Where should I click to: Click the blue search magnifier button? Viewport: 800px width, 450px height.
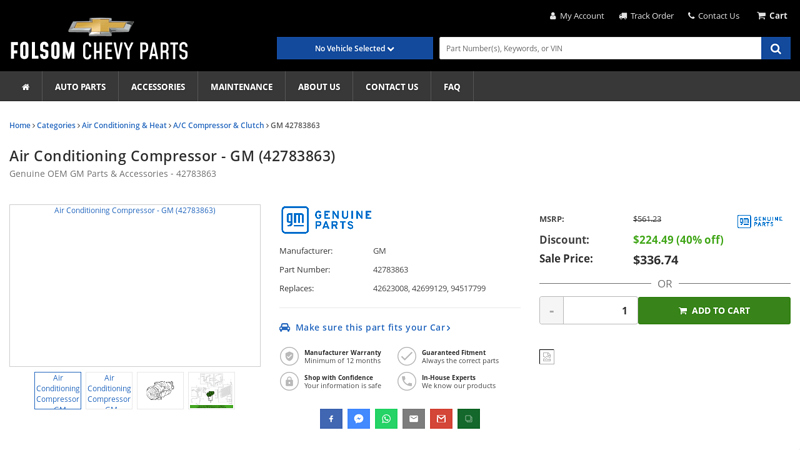[776, 48]
